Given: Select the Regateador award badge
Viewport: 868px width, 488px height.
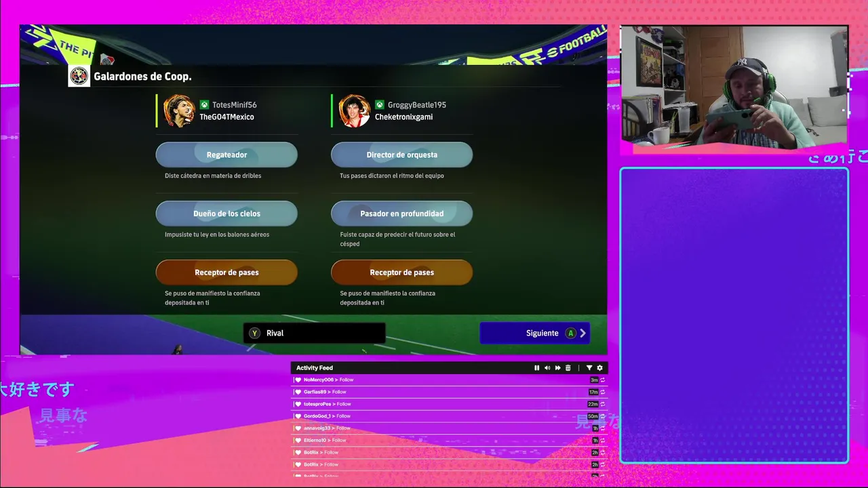Looking at the screenshot, I should coord(226,155).
